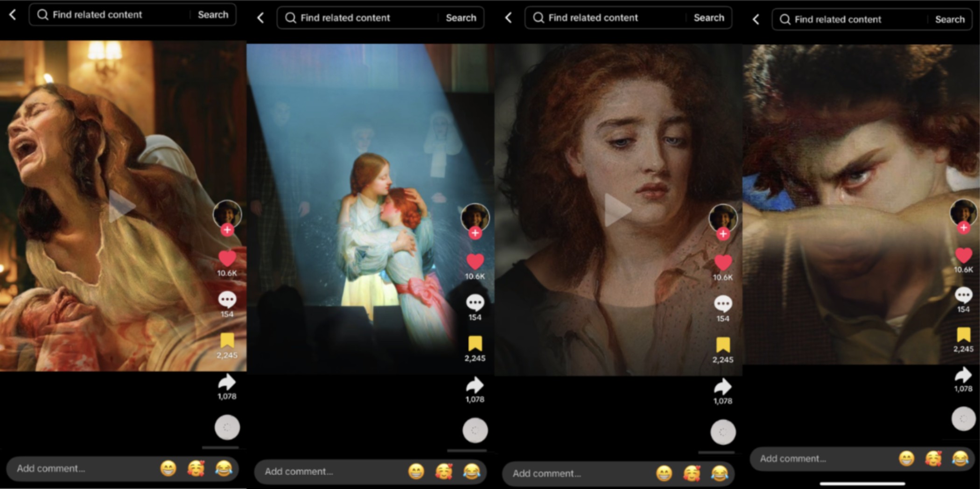980x489 pixels.
Task: Share the man hiding face video
Action: 964,375
